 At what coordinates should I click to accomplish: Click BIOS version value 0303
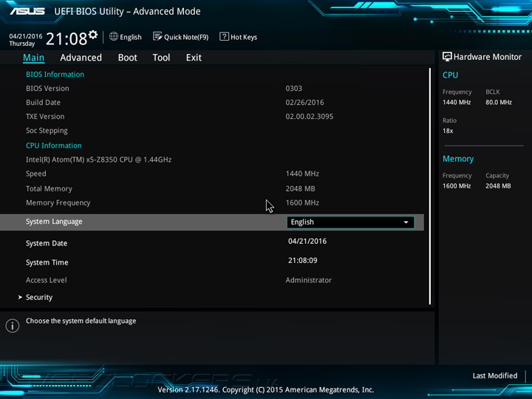(x=294, y=89)
